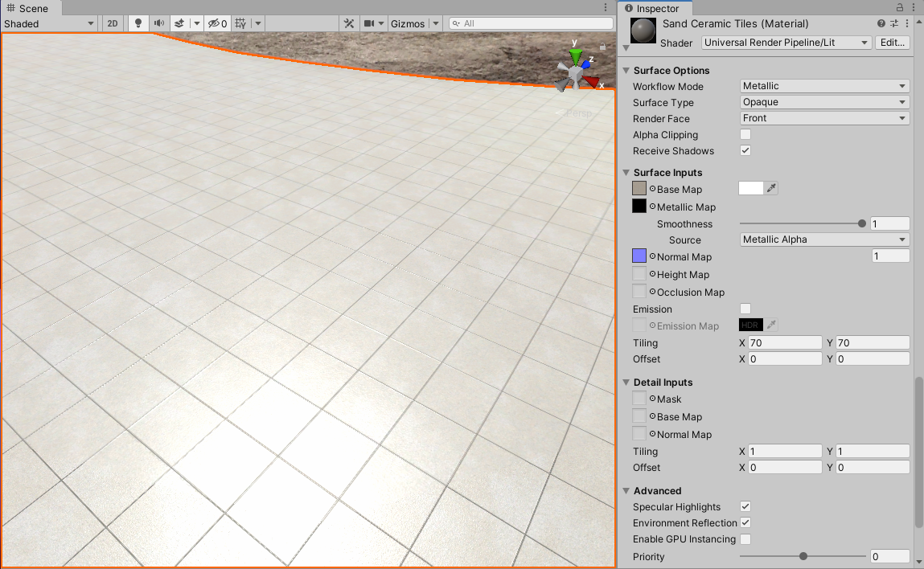Open material help question-mark icon

point(881,23)
